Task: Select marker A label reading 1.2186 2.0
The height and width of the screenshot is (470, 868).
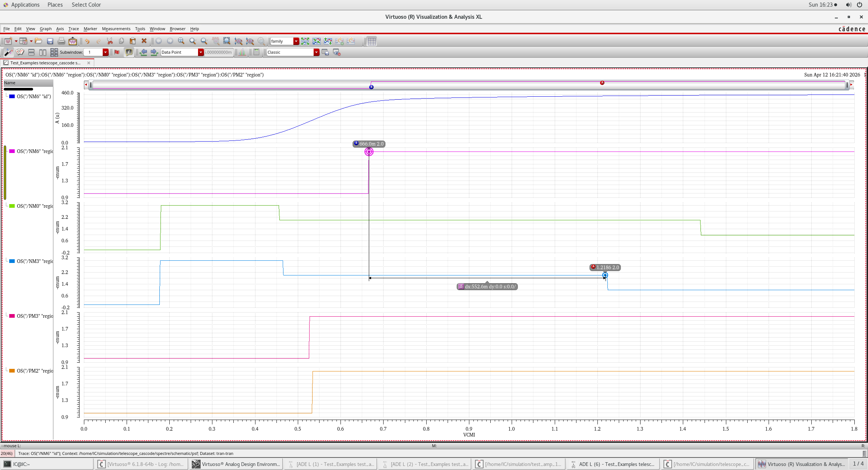Action: [x=605, y=267]
